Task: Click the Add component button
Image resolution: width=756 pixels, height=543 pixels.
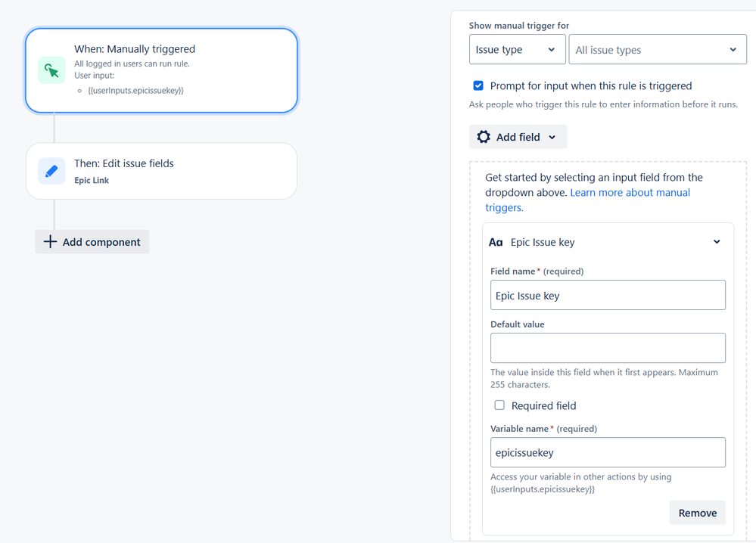Action: tap(92, 242)
